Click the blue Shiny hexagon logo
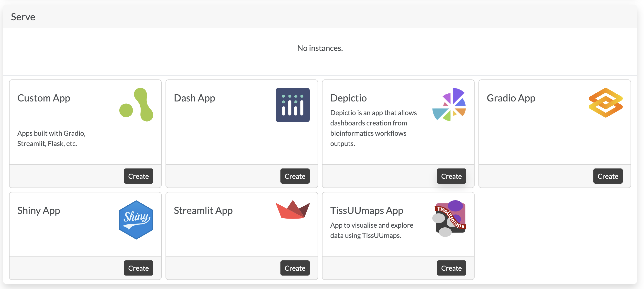The image size is (644, 289). point(136,220)
